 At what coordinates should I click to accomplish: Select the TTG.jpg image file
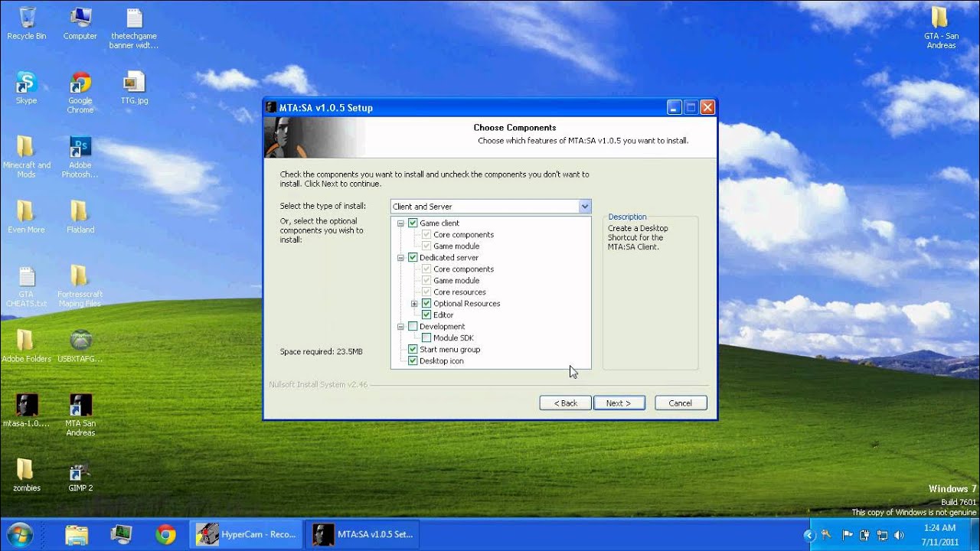(134, 87)
